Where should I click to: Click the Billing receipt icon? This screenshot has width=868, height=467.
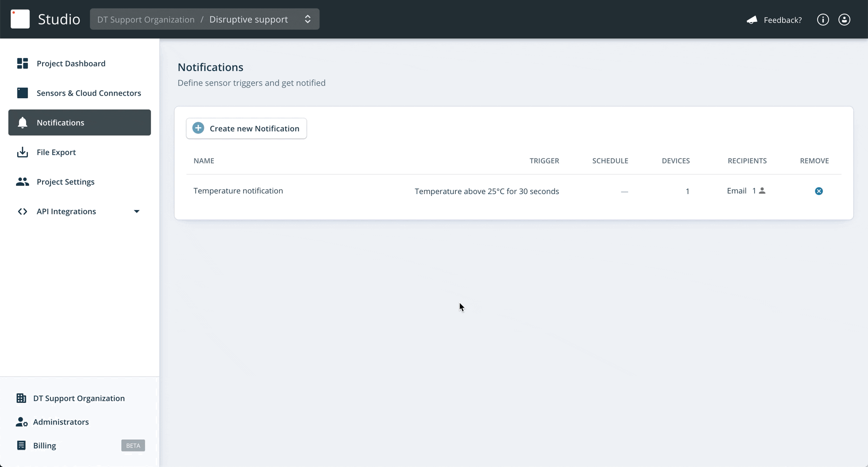click(21, 445)
